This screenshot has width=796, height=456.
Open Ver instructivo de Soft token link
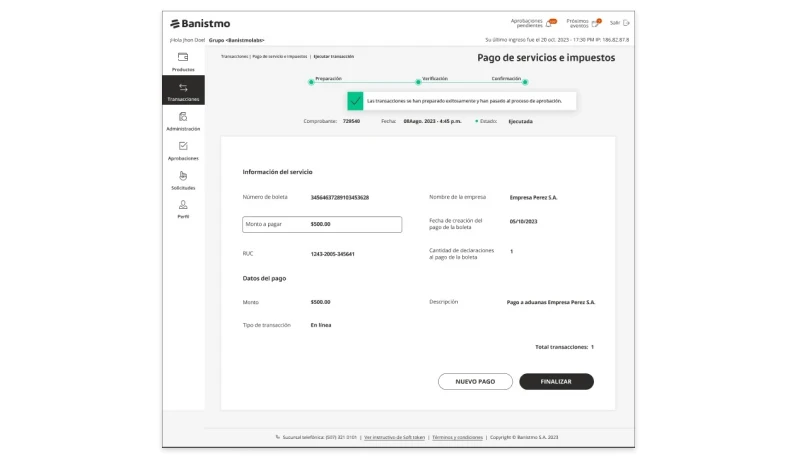click(x=394, y=437)
